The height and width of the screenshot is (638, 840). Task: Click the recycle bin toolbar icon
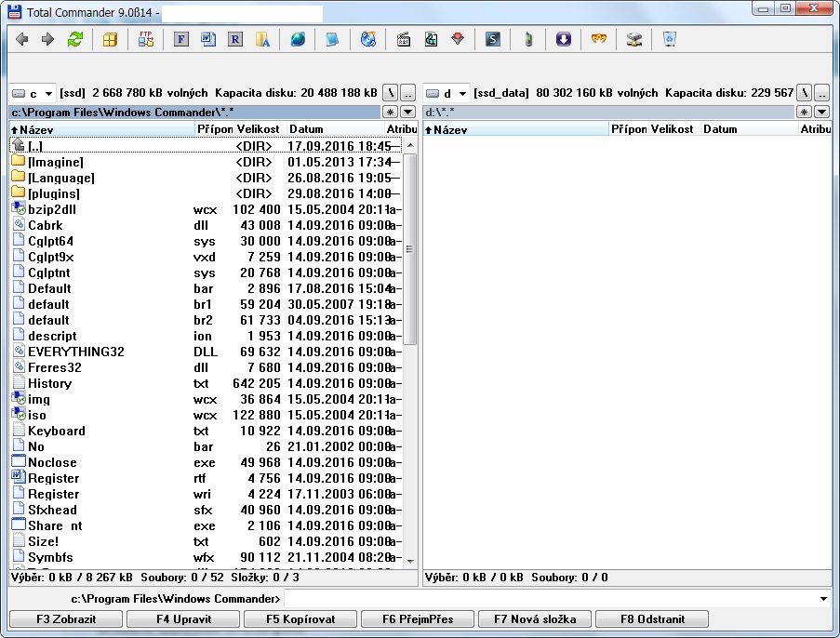pyautogui.click(x=669, y=39)
